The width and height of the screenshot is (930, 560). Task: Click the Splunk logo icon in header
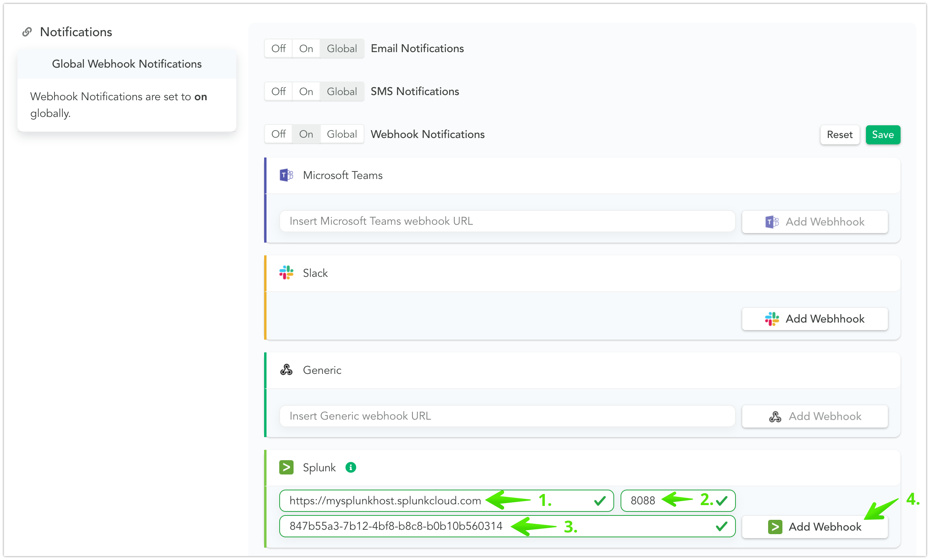tap(286, 467)
